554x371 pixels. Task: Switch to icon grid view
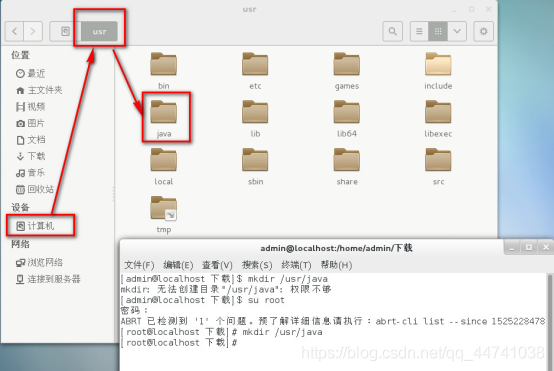coord(438,31)
